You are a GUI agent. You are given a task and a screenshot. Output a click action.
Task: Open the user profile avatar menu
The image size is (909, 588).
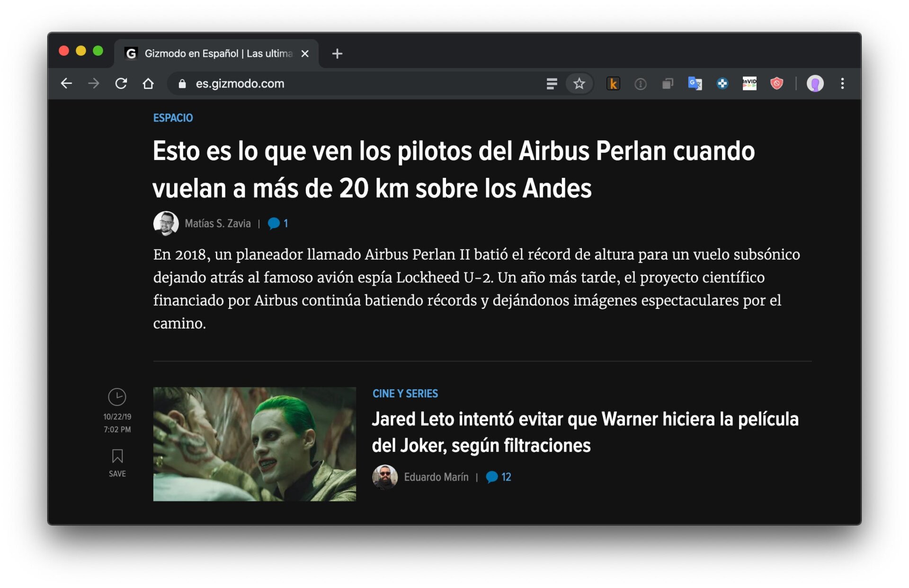pos(815,84)
